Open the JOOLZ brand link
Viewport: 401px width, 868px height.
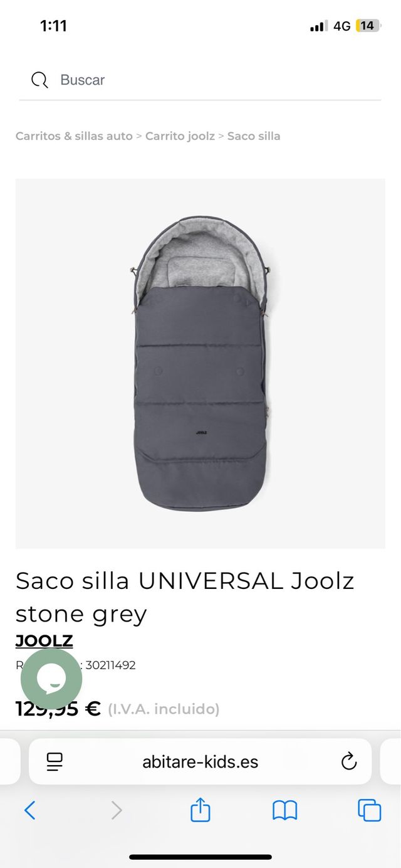[44, 640]
